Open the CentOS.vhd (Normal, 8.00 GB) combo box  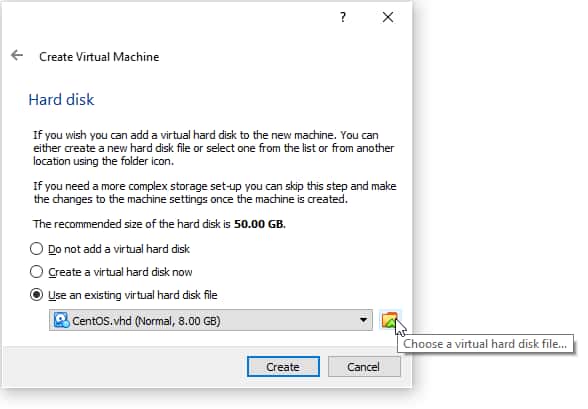click(211, 320)
